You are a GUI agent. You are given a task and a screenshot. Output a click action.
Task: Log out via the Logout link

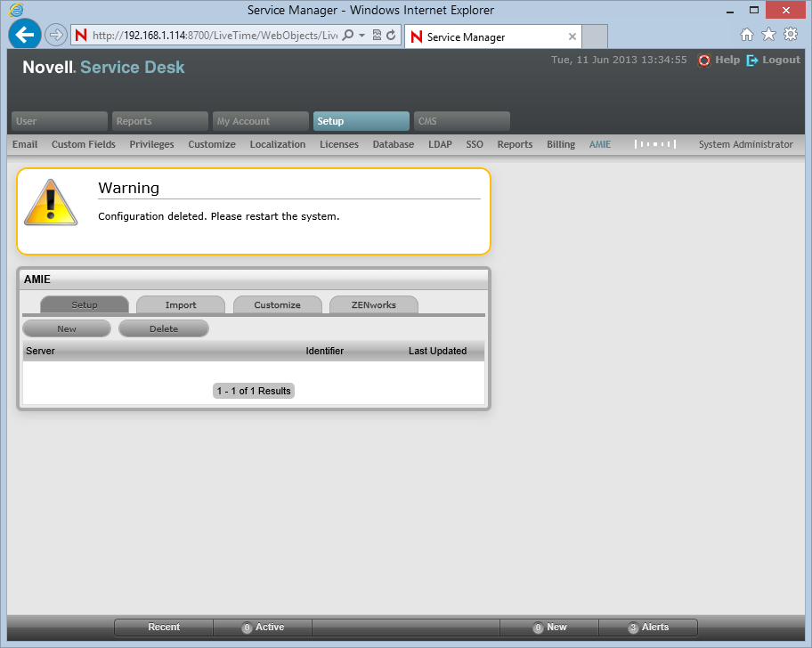[781, 60]
